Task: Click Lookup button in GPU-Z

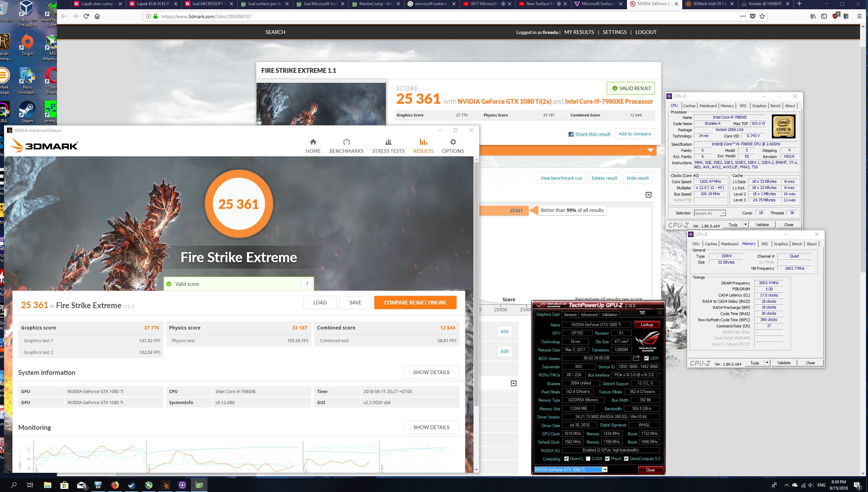Action: pyautogui.click(x=647, y=324)
